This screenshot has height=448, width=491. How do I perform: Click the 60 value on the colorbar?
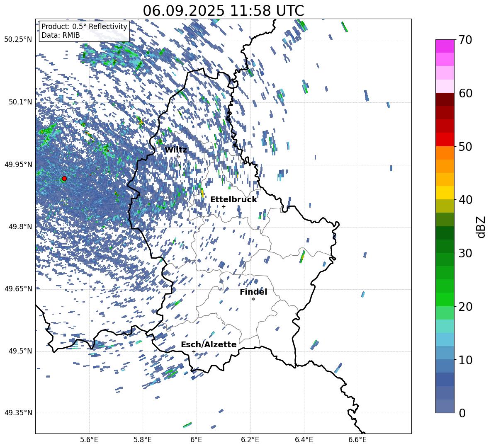tap(465, 93)
